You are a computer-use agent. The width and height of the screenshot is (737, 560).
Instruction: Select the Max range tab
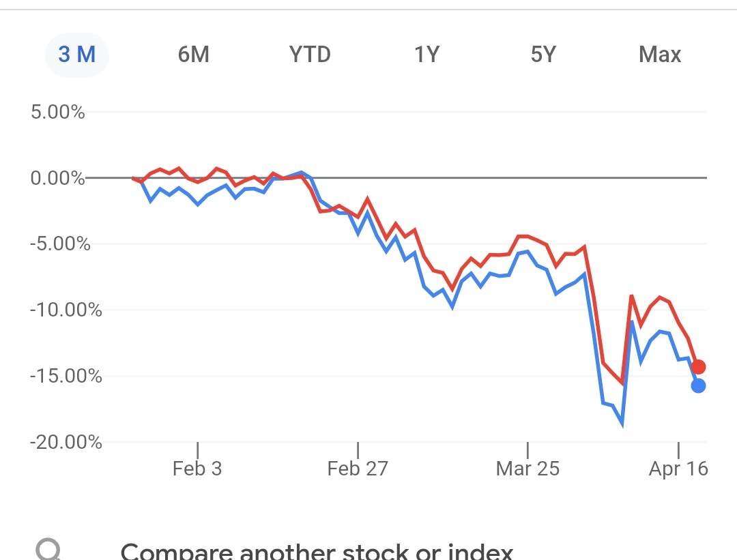pos(659,55)
